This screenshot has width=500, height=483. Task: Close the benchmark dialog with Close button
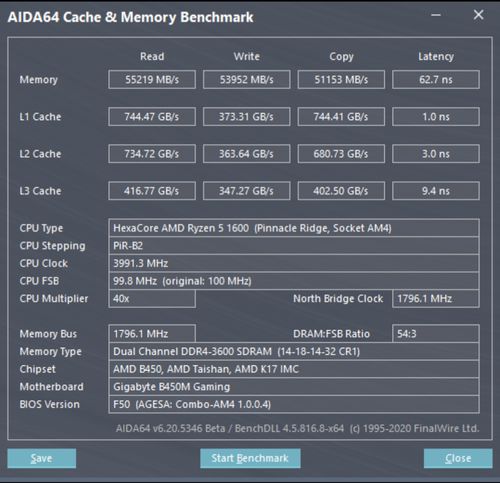click(458, 458)
